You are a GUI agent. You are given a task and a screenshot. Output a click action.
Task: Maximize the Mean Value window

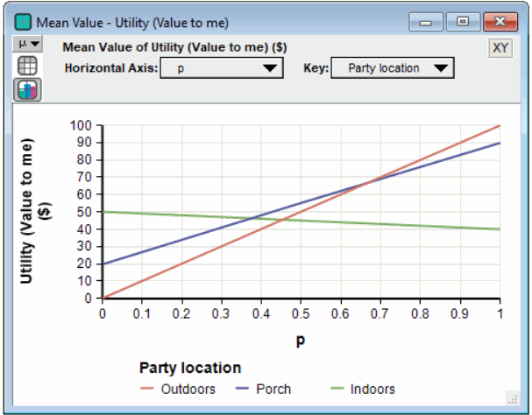pyautogui.click(x=463, y=23)
